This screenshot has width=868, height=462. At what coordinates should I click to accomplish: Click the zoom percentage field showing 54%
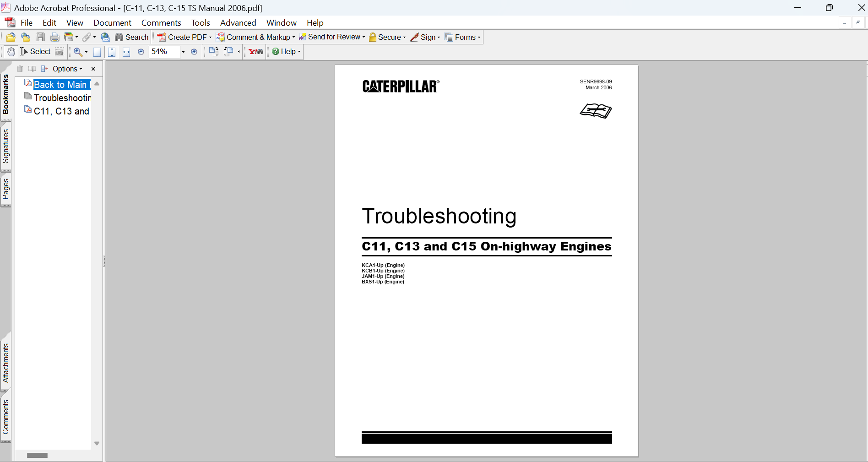(x=164, y=52)
